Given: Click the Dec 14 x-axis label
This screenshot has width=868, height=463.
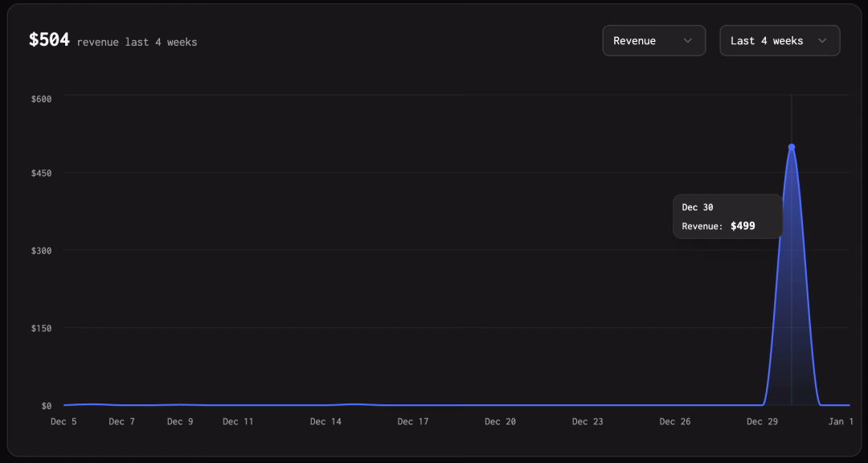Looking at the screenshot, I should point(325,421).
